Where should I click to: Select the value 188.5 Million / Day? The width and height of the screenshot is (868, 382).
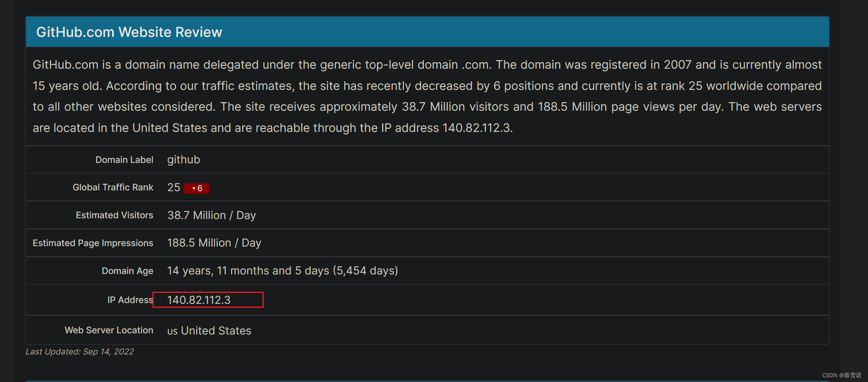click(x=214, y=243)
